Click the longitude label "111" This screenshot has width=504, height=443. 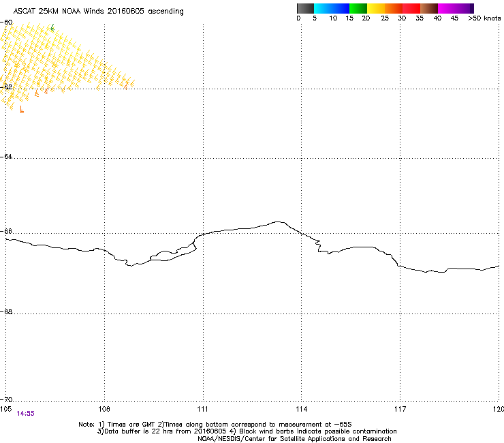tap(202, 409)
